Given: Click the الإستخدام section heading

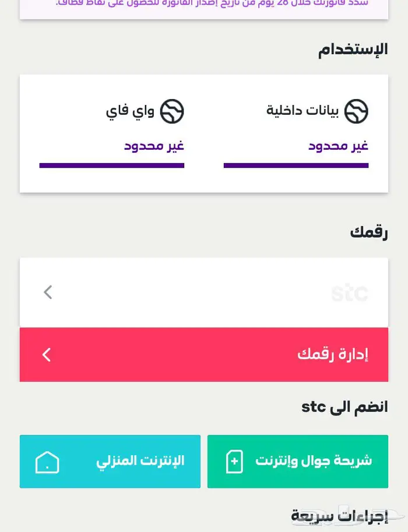Looking at the screenshot, I should (353, 50).
